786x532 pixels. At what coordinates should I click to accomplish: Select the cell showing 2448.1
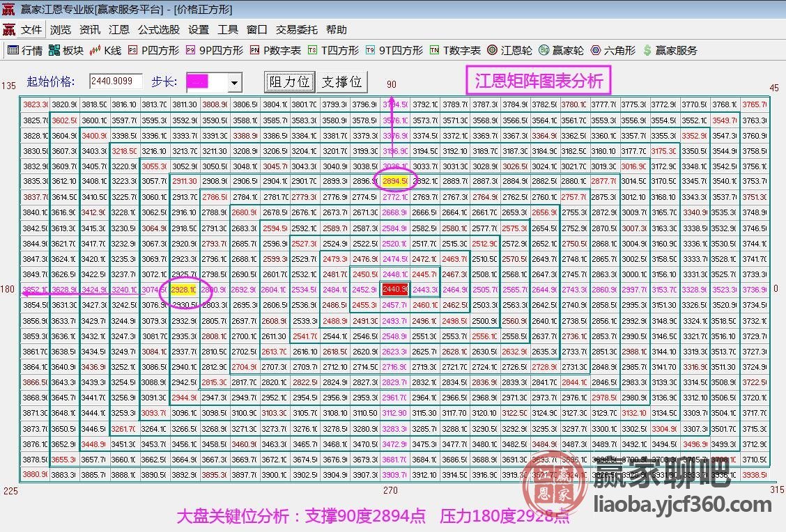click(395, 274)
